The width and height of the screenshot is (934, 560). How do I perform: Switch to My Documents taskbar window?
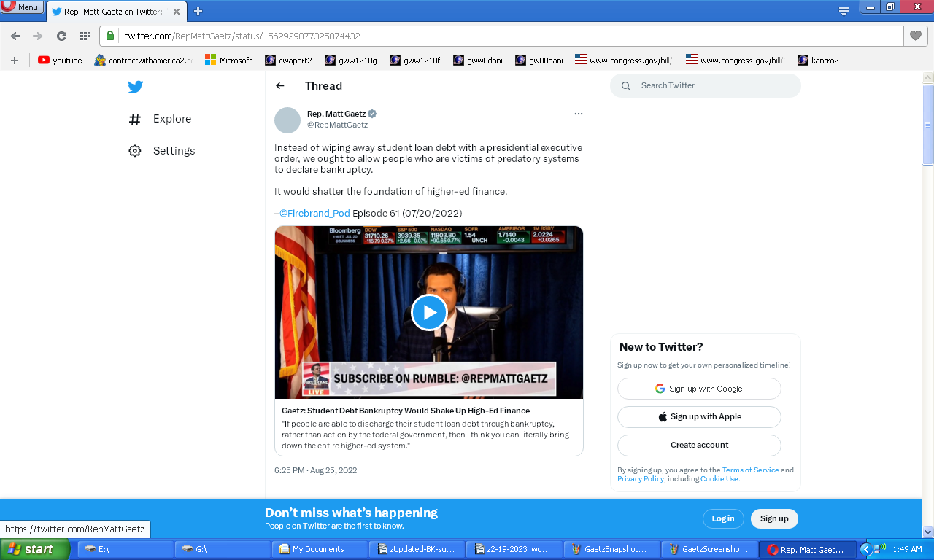(x=318, y=549)
